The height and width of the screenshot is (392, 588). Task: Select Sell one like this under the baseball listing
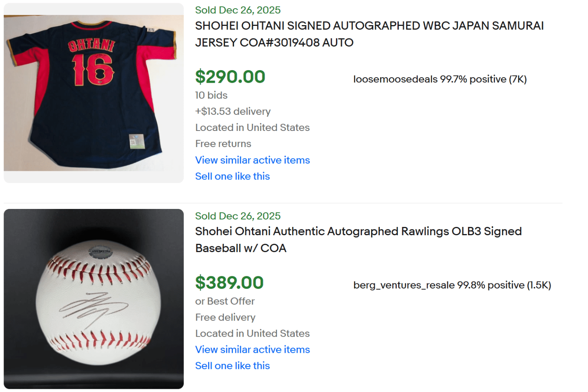(232, 365)
